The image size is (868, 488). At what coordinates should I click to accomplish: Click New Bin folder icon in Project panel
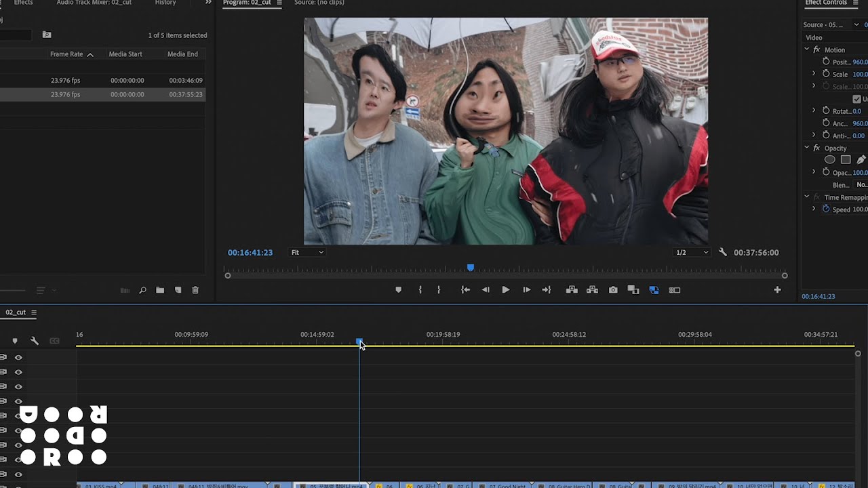[160, 290]
